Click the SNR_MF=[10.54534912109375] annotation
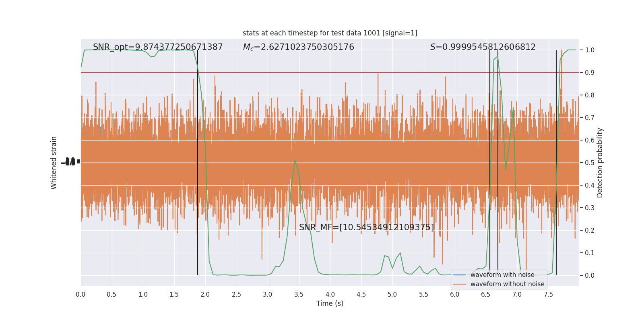 367,227
